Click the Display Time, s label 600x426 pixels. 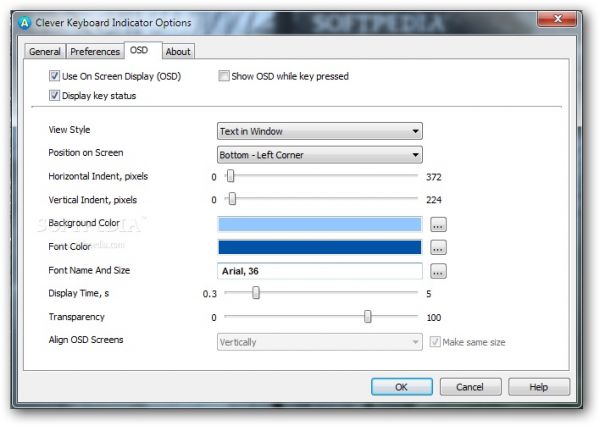(x=78, y=293)
